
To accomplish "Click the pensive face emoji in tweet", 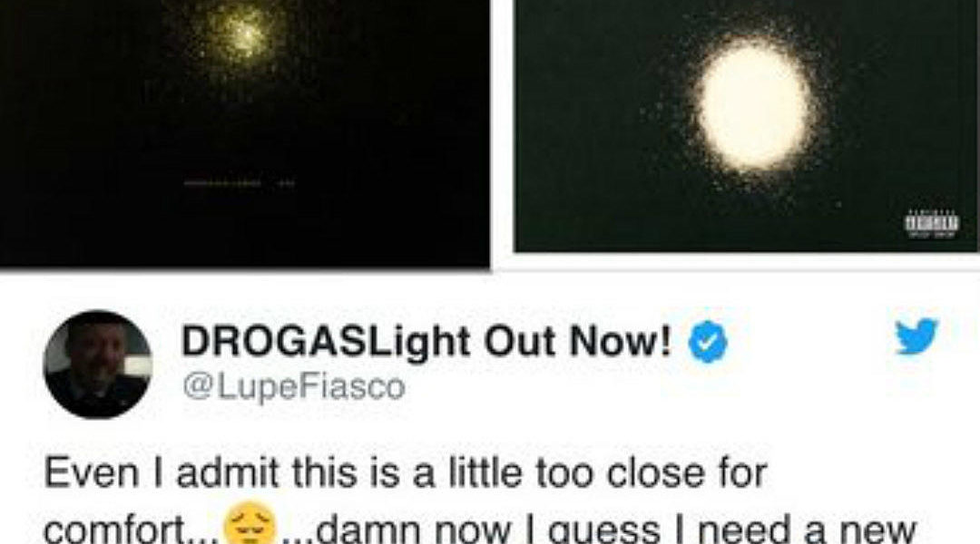I will 250,522.
